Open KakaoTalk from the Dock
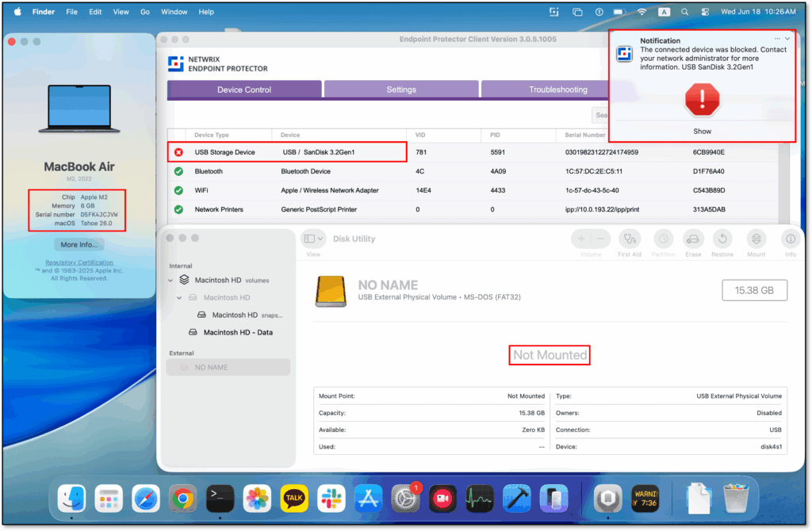The image size is (812, 531). click(294, 499)
